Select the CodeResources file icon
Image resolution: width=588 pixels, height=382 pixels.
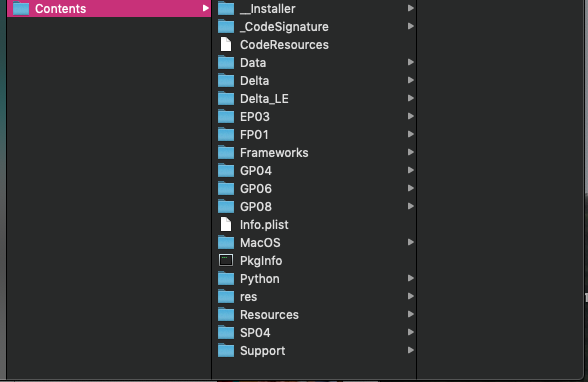click(226, 44)
